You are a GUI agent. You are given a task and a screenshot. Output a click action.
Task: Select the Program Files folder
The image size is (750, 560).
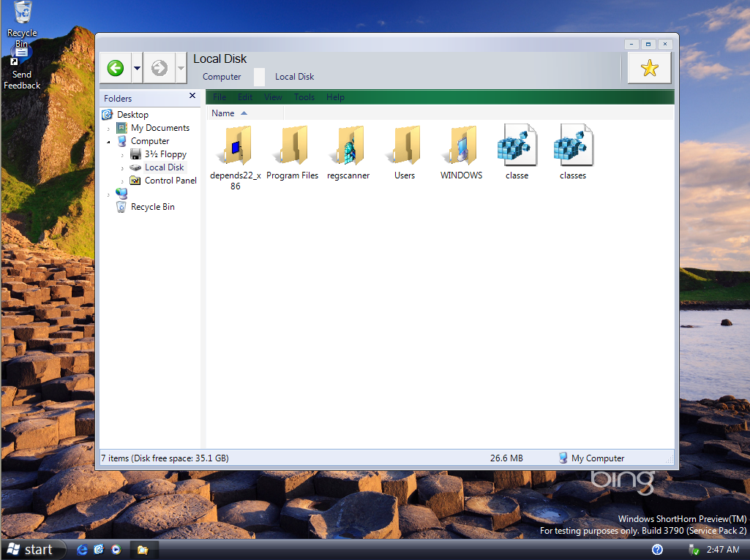[x=292, y=152]
